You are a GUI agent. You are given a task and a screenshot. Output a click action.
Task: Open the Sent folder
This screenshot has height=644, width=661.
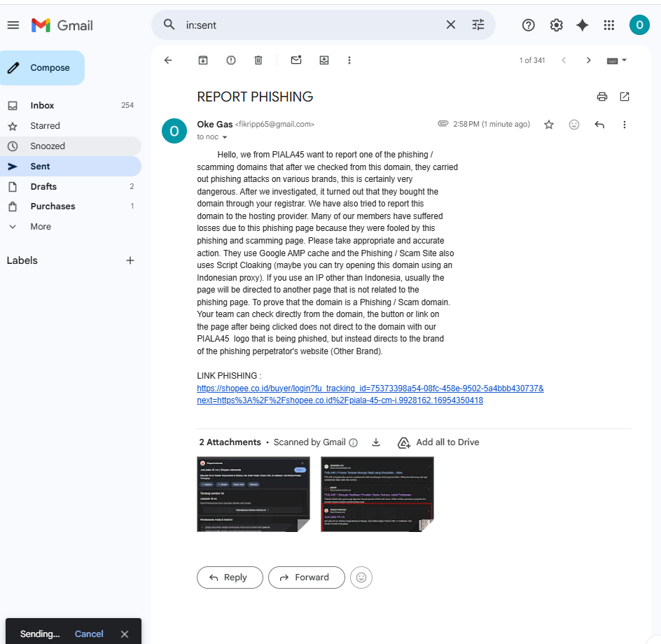click(71, 166)
